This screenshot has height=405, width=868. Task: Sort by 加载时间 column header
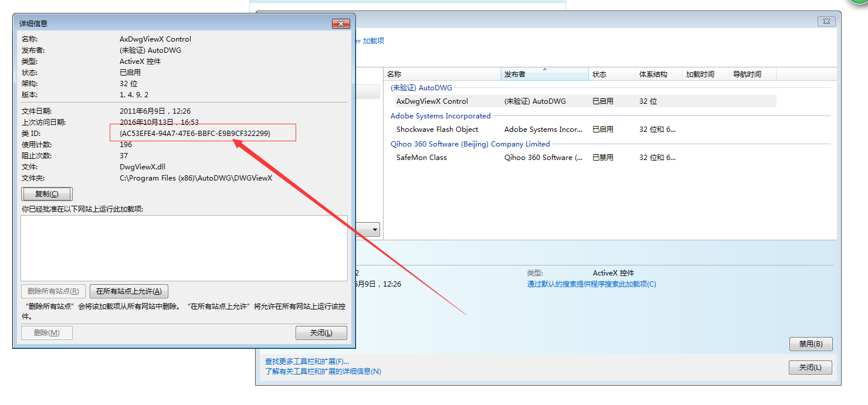(x=706, y=74)
